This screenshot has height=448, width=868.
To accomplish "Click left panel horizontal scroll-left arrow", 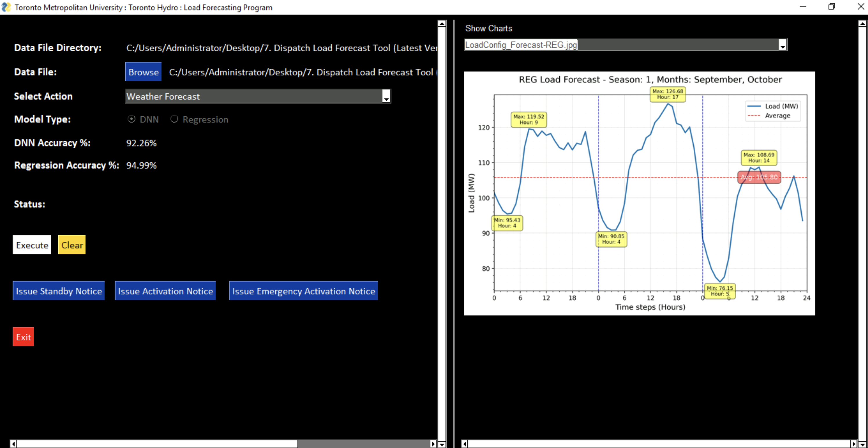I will (x=13, y=444).
